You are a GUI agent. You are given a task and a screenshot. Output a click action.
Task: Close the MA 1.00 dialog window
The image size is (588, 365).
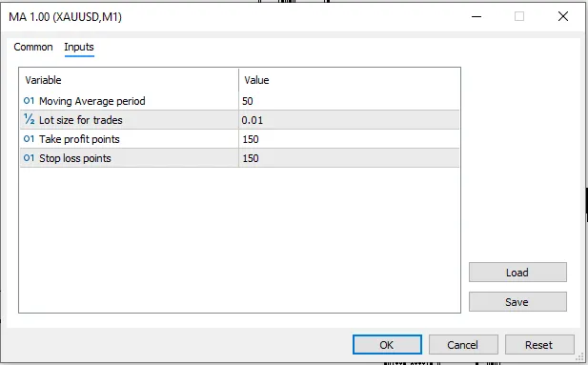[x=563, y=16]
